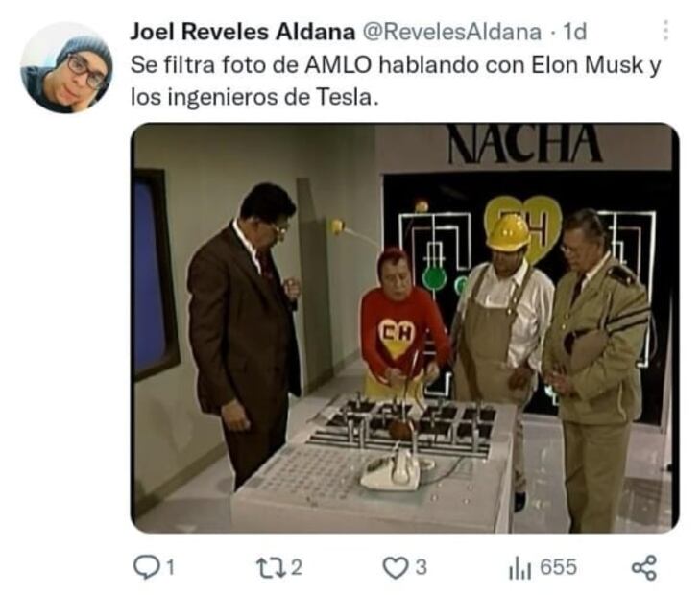
Task: Click the reply count number 1
Action: (x=171, y=568)
